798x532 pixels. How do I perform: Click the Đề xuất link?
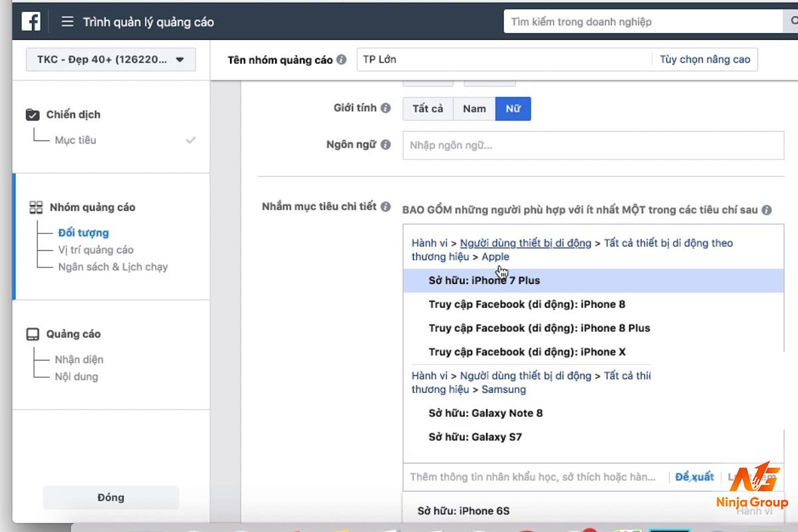tap(694, 477)
